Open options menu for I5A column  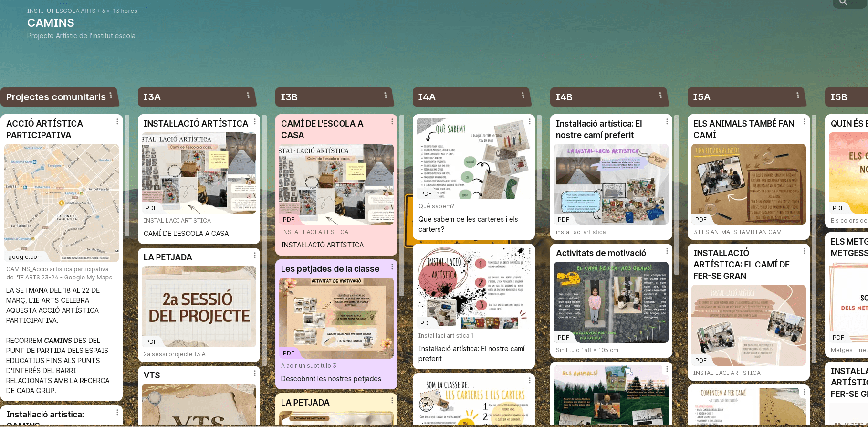coord(798,96)
